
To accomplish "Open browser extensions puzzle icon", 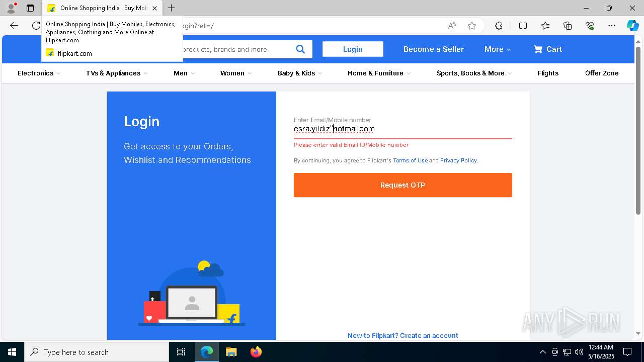I will pyautogui.click(x=499, y=26).
